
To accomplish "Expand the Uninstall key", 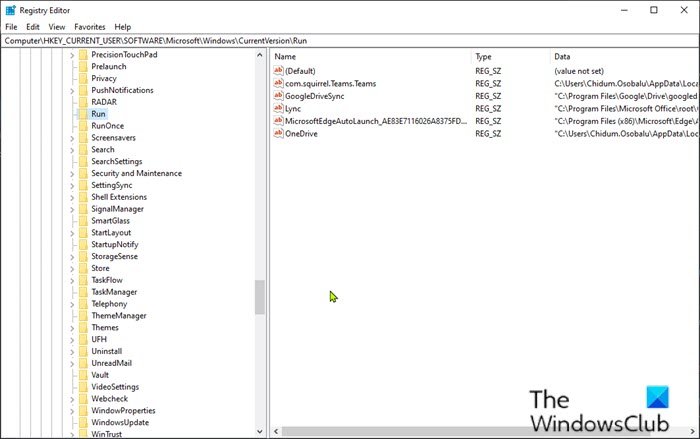I will [72, 352].
